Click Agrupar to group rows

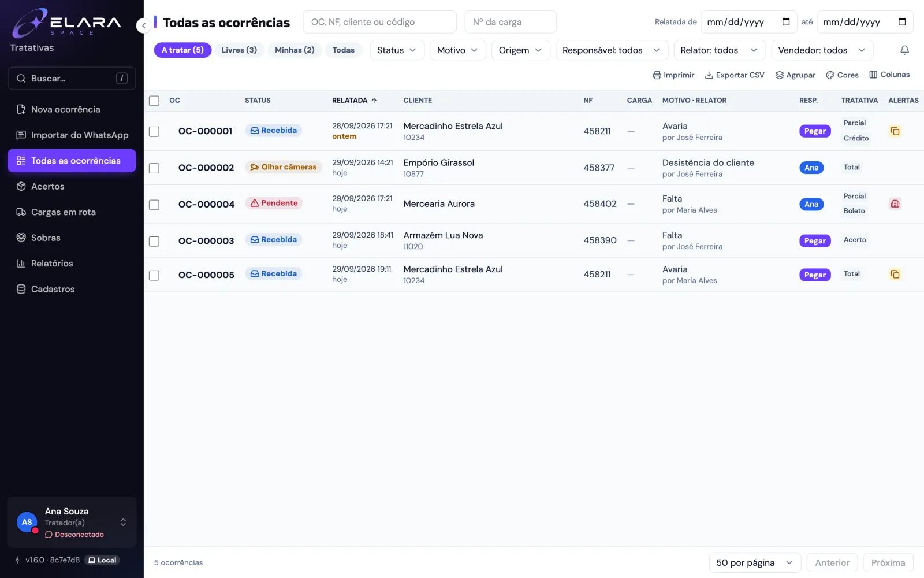pos(795,75)
